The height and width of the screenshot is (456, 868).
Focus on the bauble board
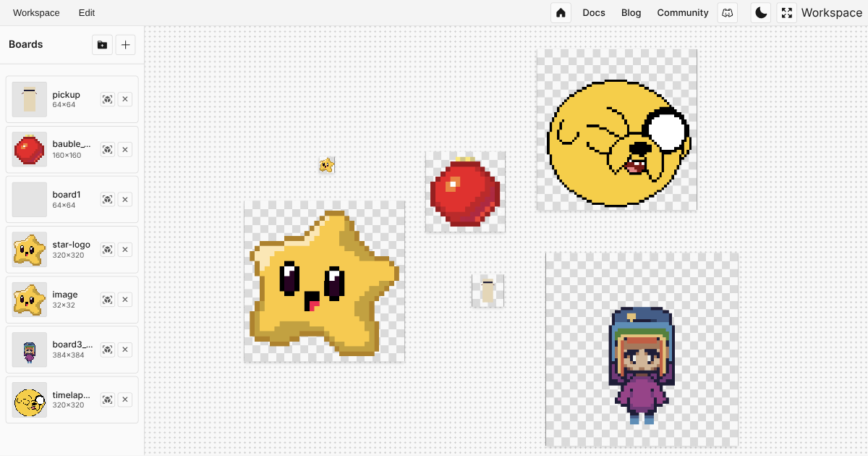point(108,149)
